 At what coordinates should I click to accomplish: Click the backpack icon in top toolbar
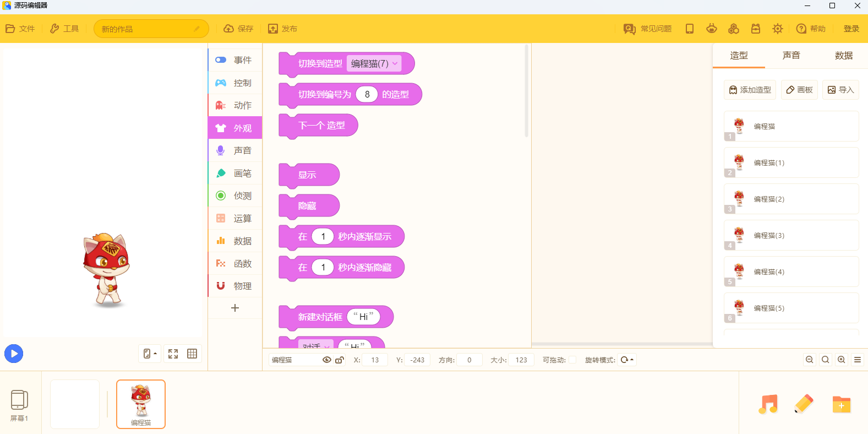[x=756, y=29]
